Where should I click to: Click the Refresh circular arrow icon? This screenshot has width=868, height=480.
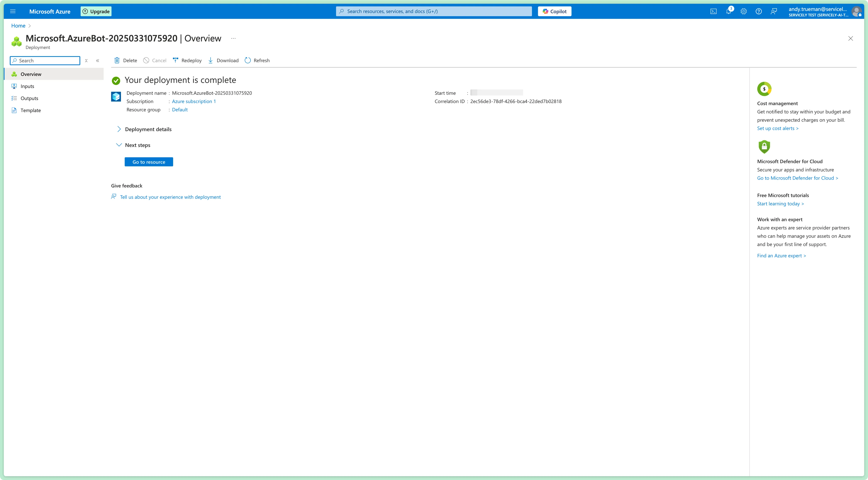point(248,60)
